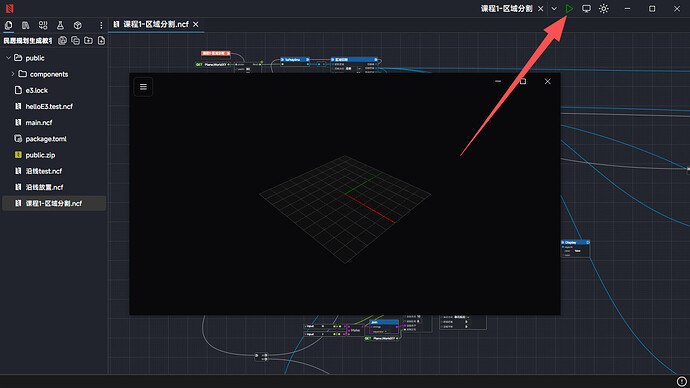Open the preview monitor icon in the top bar
The height and width of the screenshot is (388, 690).
pos(586,8)
